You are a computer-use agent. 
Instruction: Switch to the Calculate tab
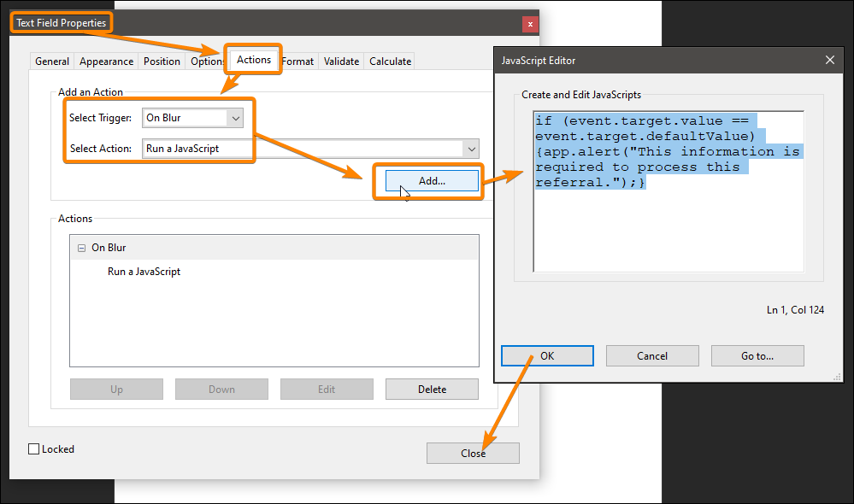(389, 61)
